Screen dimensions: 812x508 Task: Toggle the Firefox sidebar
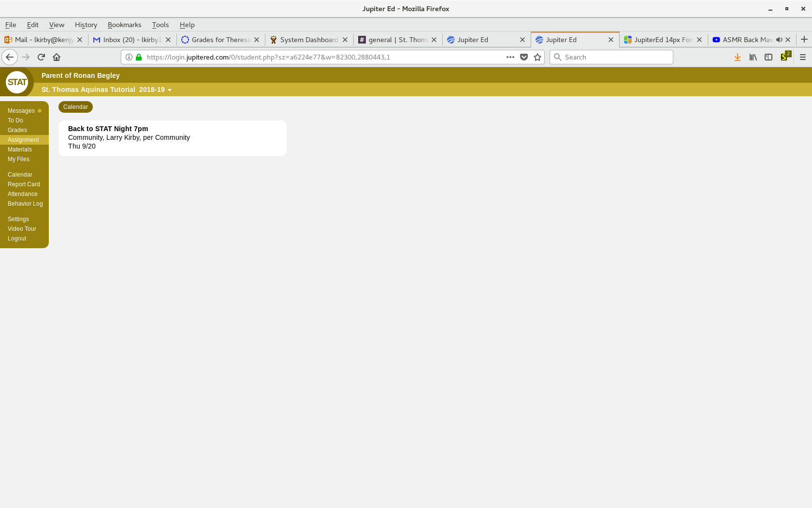coord(768,57)
